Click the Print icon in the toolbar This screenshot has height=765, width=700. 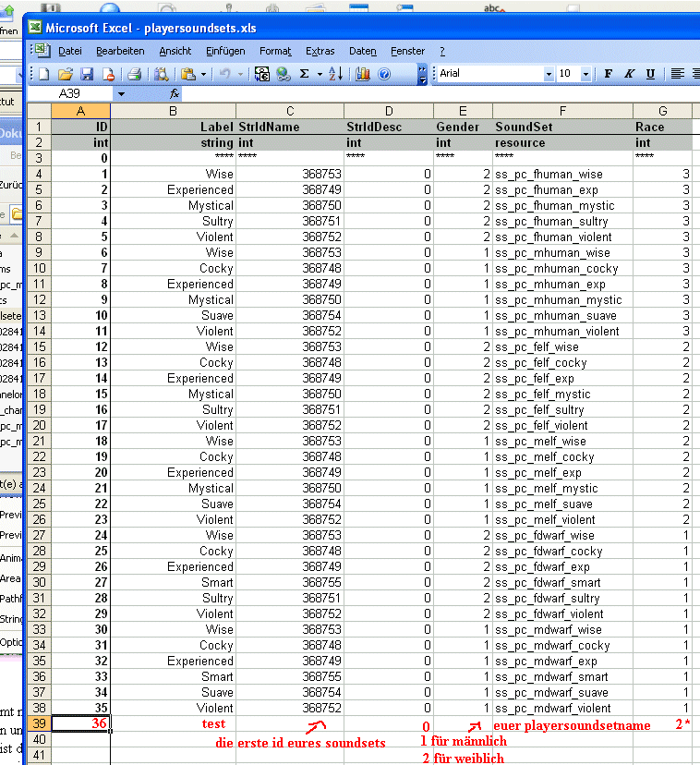[134, 74]
